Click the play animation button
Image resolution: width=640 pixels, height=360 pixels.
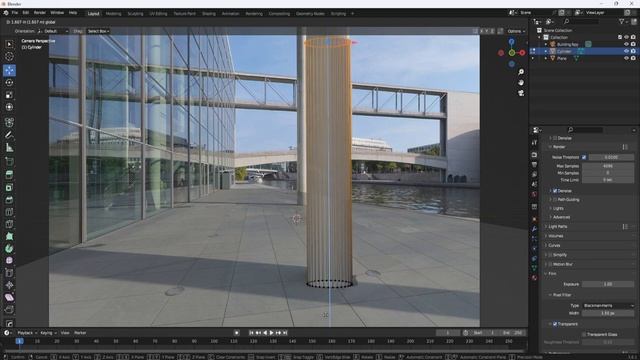271,333
